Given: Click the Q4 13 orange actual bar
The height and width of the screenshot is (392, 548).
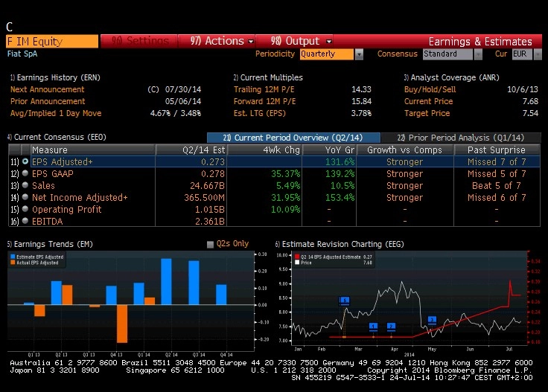Looking at the screenshot, I should 122,324.
